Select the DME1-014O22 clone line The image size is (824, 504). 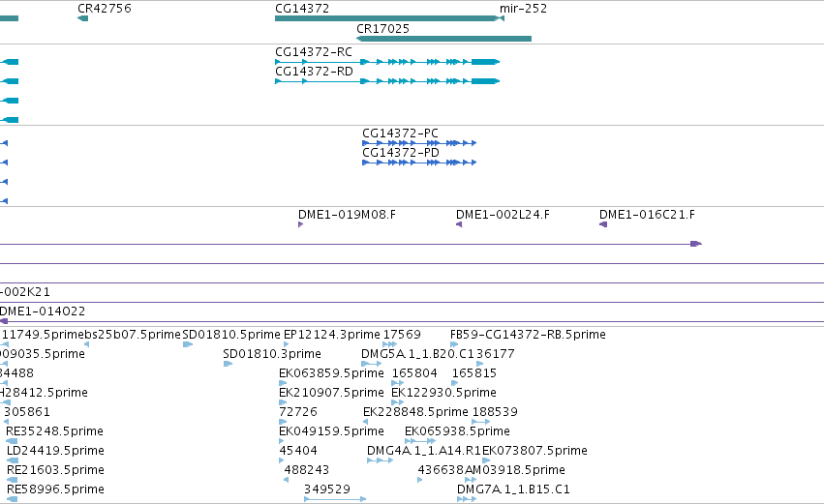pyautogui.click(x=412, y=321)
